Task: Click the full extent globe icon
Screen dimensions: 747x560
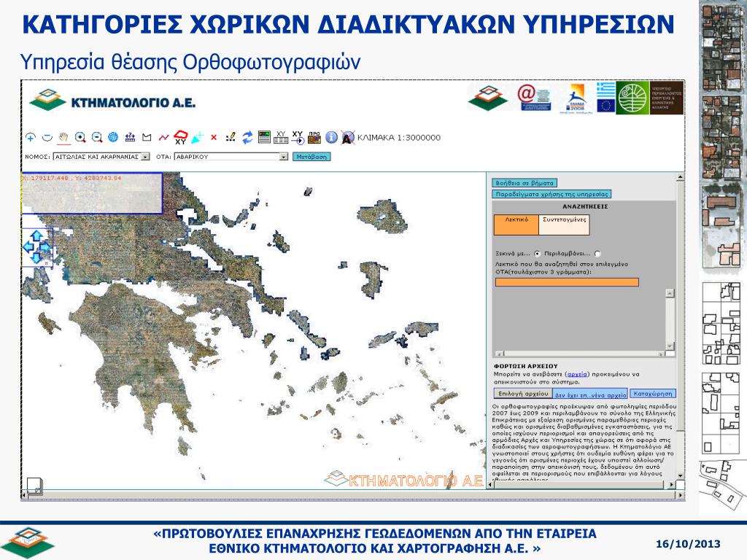Action: (113, 138)
